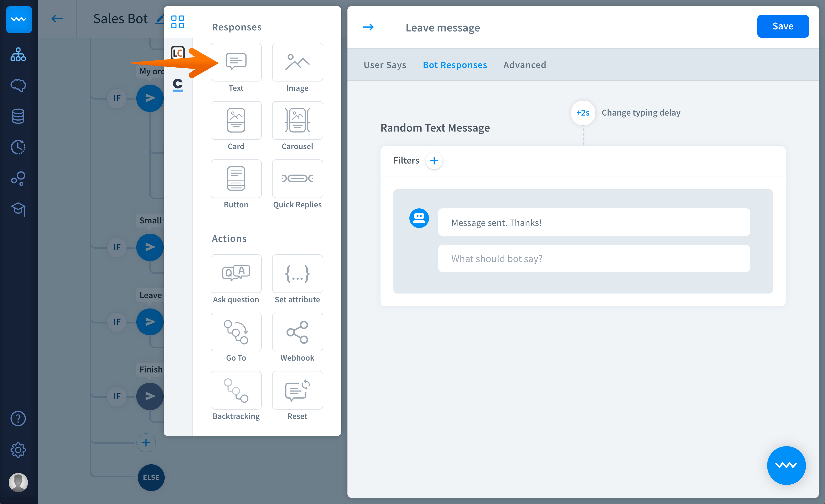Select the Backtracking action
The height and width of the screenshot is (504, 825).
pos(236,390)
